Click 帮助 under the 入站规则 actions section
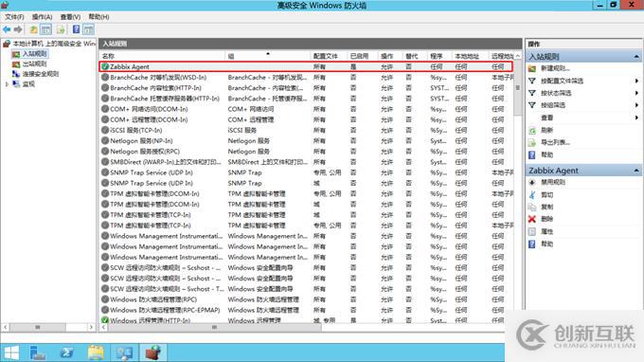The height and width of the screenshot is (362, 644). pyautogui.click(x=546, y=154)
